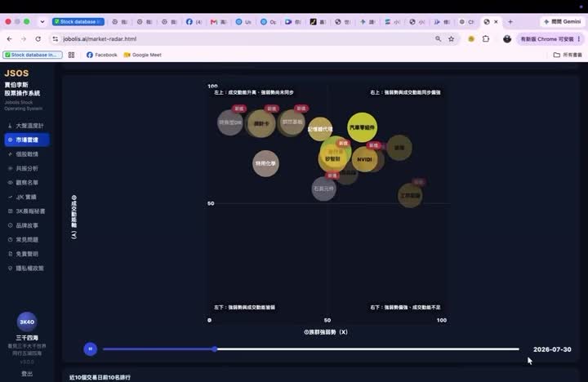Open 隱私權政策 page
Screen dimensions: 588x382
click(x=26, y=268)
